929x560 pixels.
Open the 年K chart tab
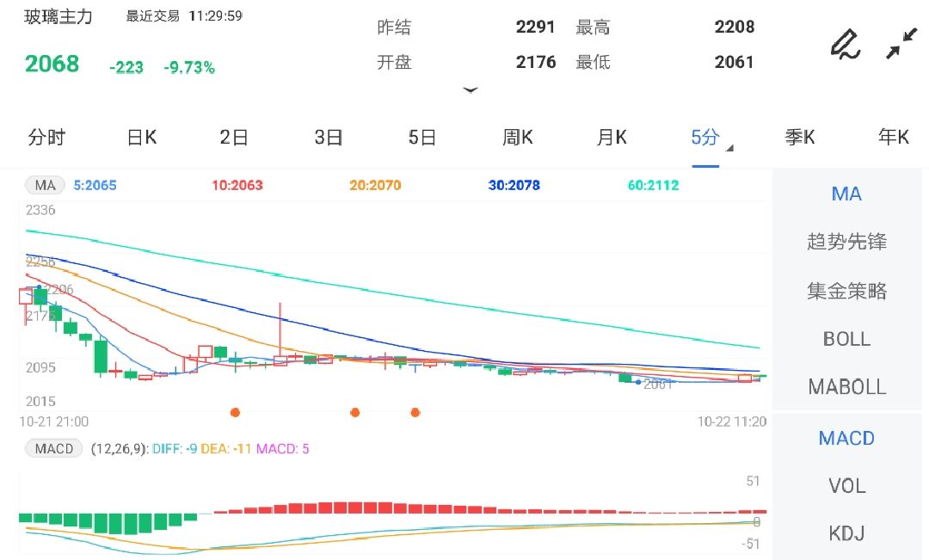[894, 138]
